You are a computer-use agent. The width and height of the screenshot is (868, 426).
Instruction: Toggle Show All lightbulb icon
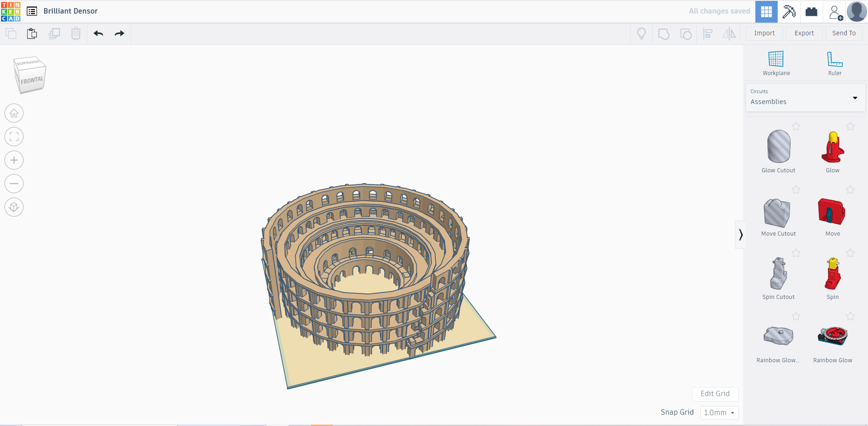click(x=642, y=34)
